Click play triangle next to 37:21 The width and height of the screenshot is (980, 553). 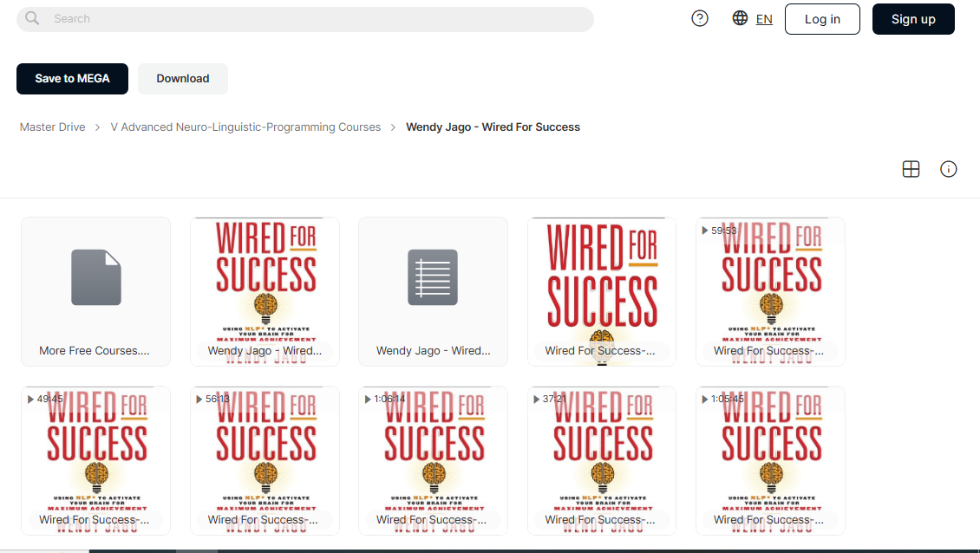536,400
